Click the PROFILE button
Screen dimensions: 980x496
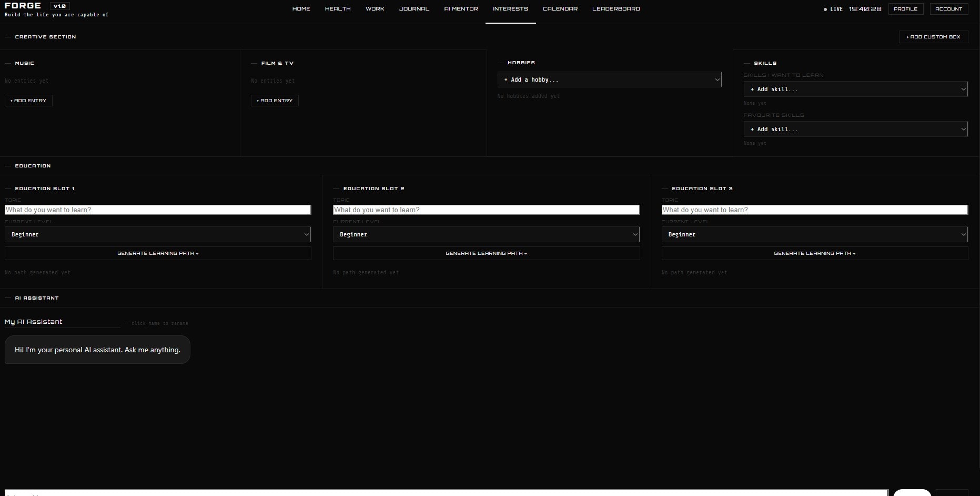point(905,9)
